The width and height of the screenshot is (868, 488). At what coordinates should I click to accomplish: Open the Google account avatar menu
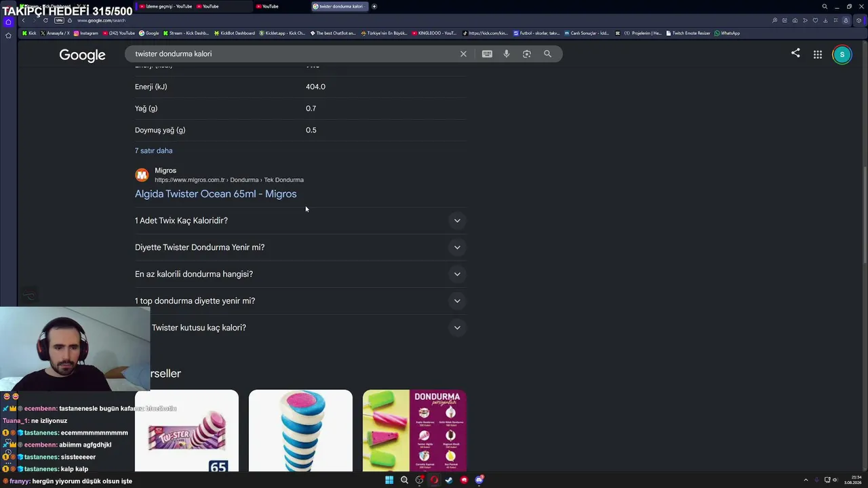click(x=842, y=55)
